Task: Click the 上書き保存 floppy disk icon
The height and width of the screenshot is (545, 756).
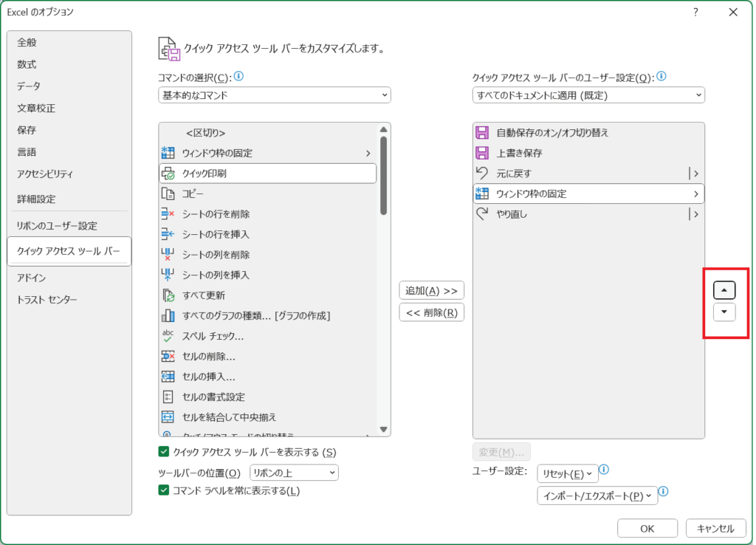Action: (x=482, y=153)
